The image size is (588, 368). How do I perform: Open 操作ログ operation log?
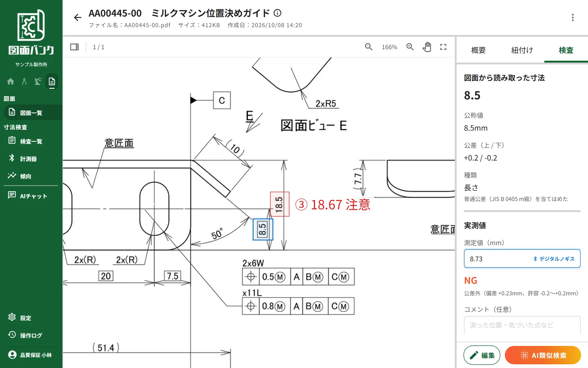31,335
